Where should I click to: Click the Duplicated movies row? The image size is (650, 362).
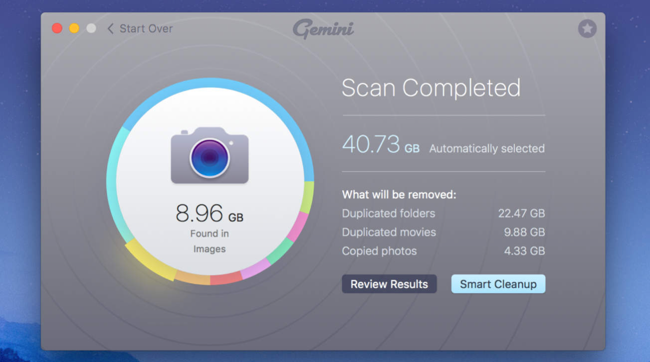click(x=443, y=232)
